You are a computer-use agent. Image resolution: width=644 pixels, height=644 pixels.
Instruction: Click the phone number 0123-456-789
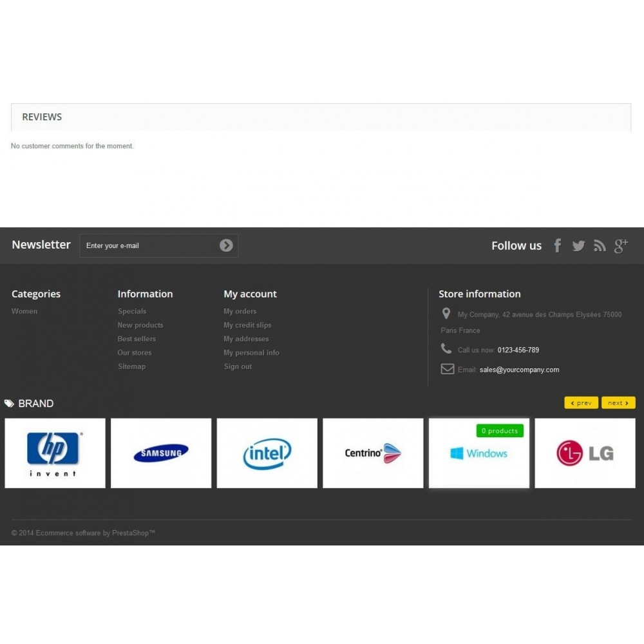518,350
